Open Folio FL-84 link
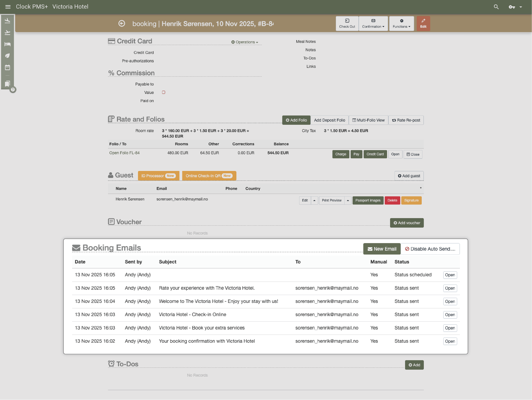The height and width of the screenshot is (400, 532). [124, 153]
